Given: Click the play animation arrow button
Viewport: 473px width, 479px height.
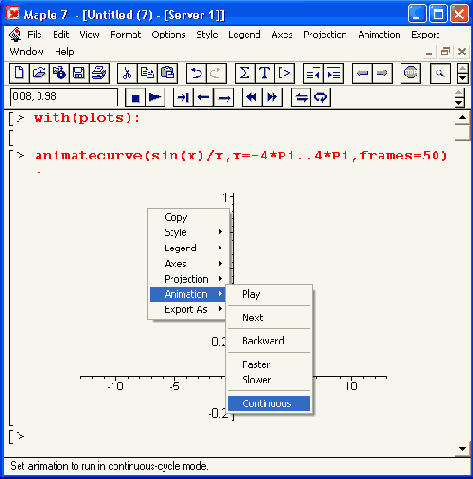Looking at the screenshot, I should click(155, 98).
